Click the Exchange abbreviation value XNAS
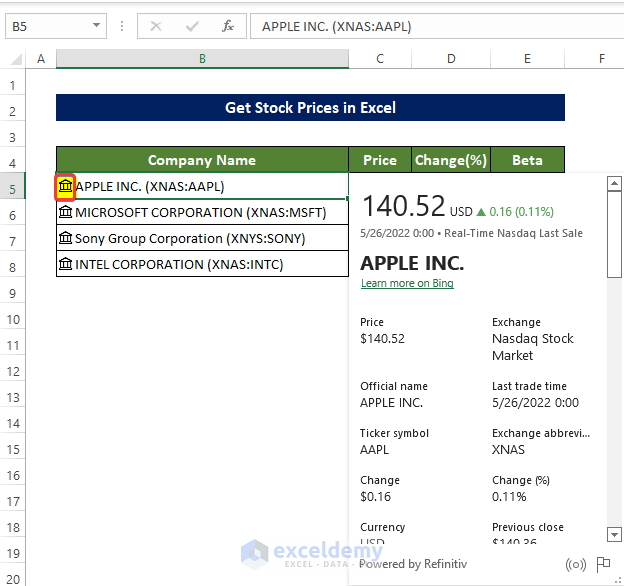Image resolution: width=624 pixels, height=586 pixels. click(508, 450)
